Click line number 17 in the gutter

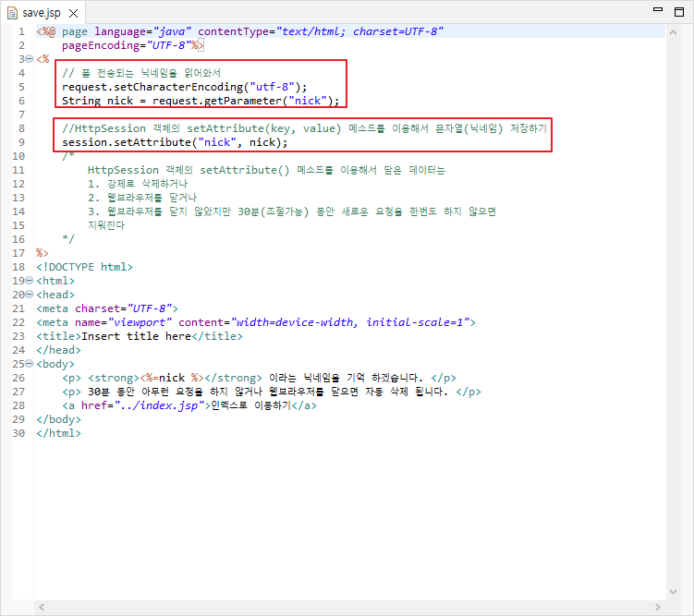[x=18, y=253]
